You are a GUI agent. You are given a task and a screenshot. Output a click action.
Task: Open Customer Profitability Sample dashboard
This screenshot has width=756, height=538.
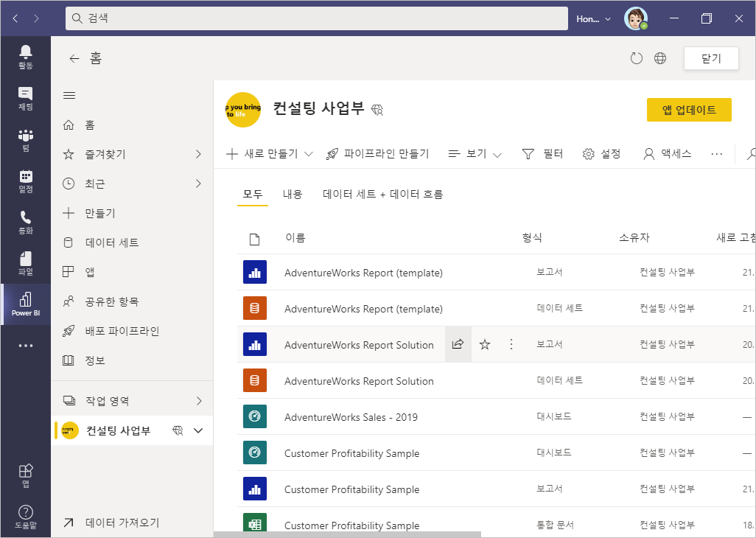(352, 454)
